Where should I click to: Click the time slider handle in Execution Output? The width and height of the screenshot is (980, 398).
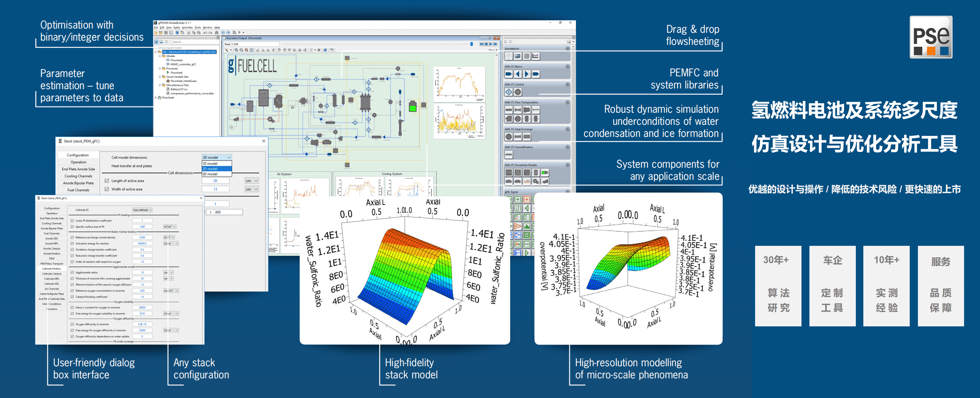tap(472, 44)
